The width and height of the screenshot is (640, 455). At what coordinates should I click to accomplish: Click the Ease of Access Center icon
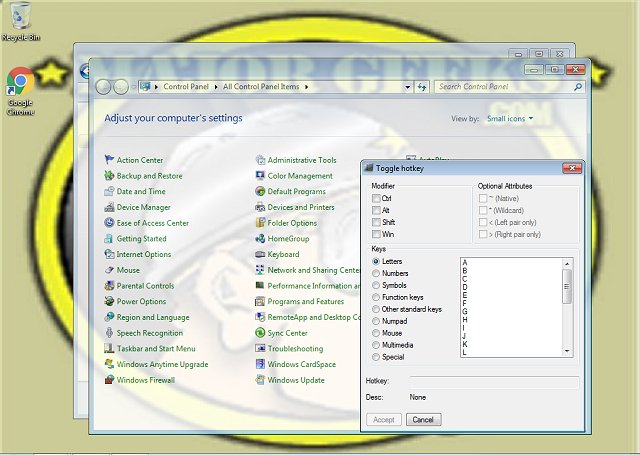coord(109,223)
